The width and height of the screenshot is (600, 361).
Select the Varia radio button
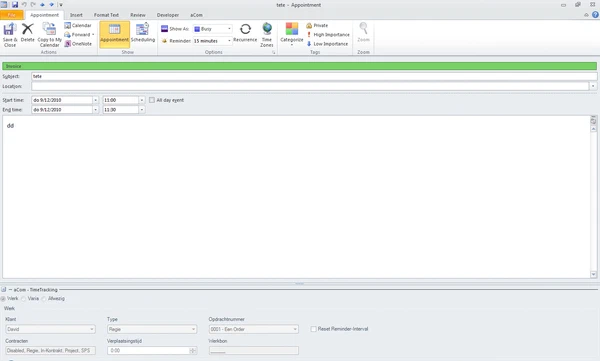coord(24,299)
